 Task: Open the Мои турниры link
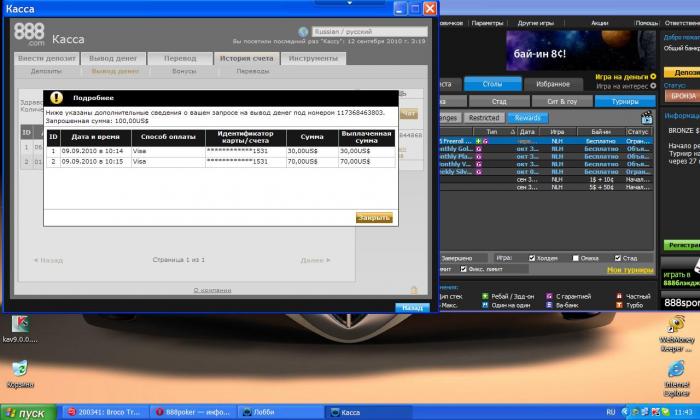pos(630,270)
